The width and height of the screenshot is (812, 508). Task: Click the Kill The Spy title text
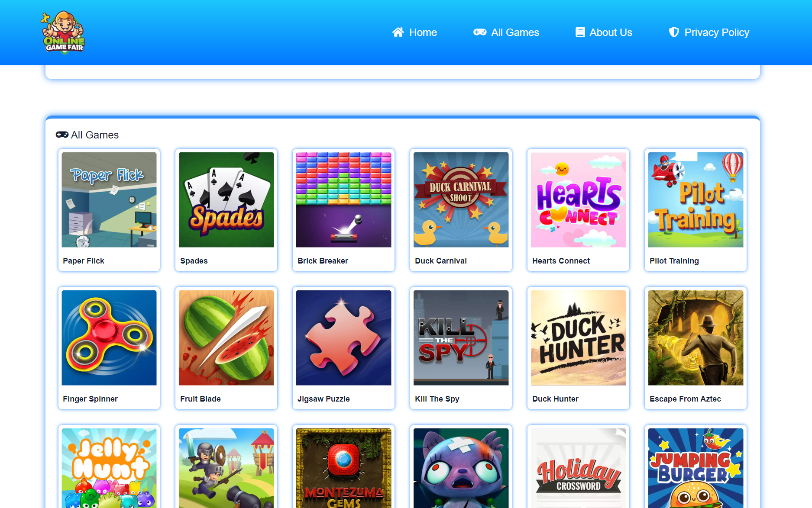(x=437, y=399)
